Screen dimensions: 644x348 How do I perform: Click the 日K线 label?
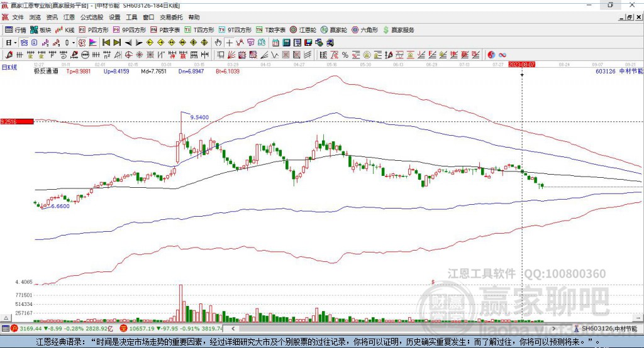9,67
